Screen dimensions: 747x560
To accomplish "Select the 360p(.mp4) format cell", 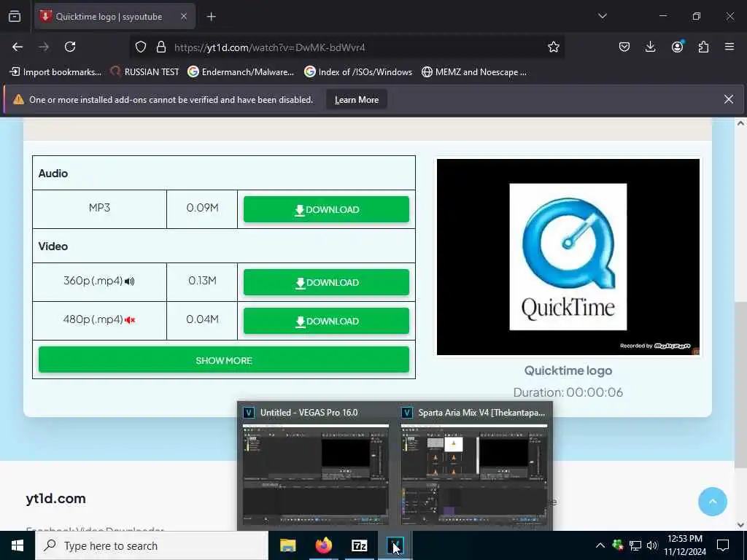I will pos(99,281).
